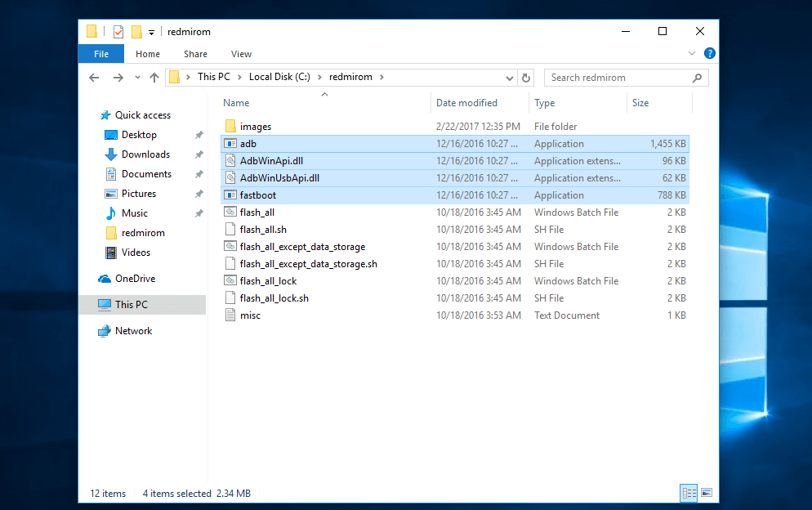Open Pictures in the navigation pane
Viewport: 812px width, 510px height.
(x=138, y=194)
